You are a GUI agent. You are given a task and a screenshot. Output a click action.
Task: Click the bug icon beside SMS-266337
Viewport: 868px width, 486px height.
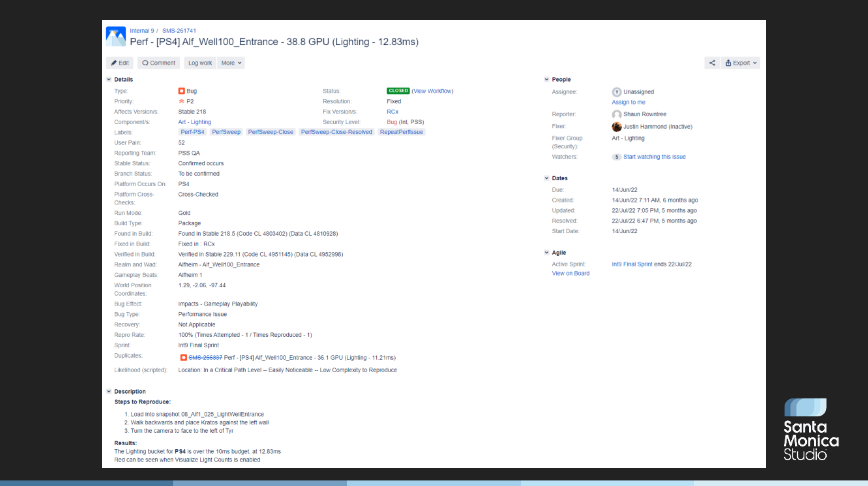(x=184, y=358)
